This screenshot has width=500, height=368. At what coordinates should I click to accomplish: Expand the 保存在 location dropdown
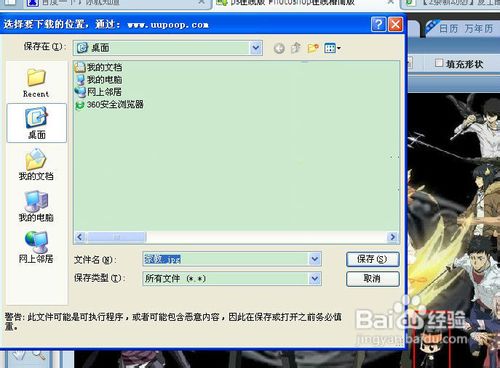pos(256,48)
